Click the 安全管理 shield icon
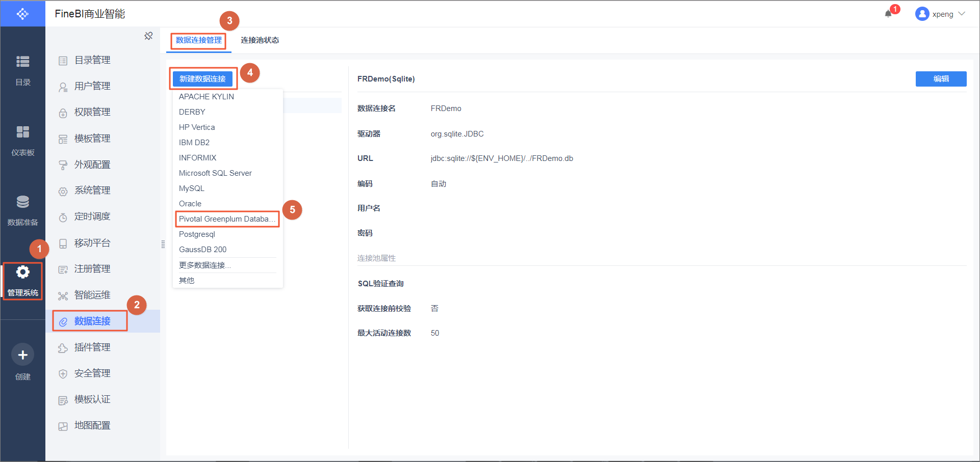Viewport: 980px width, 462px height. (x=63, y=374)
